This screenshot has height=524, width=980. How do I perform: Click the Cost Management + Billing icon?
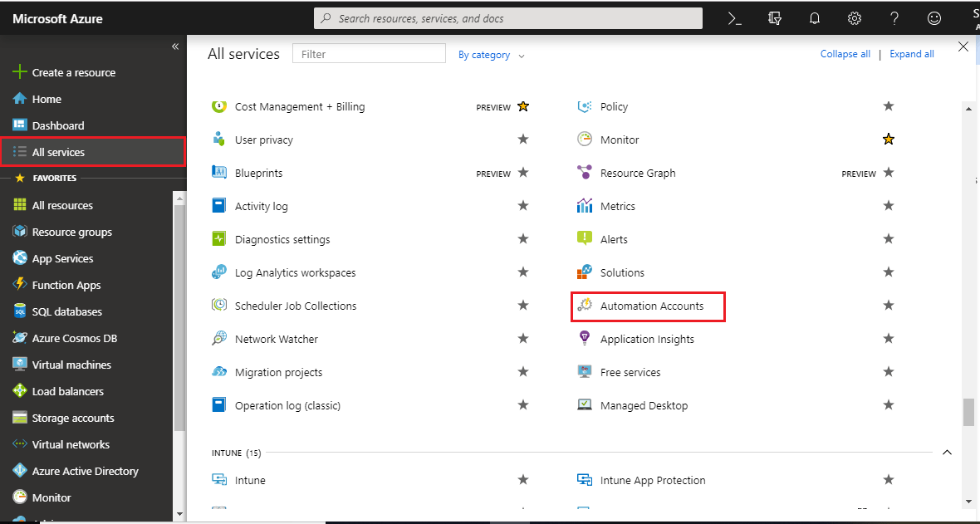pyautogui.click(x=218, y=106)
